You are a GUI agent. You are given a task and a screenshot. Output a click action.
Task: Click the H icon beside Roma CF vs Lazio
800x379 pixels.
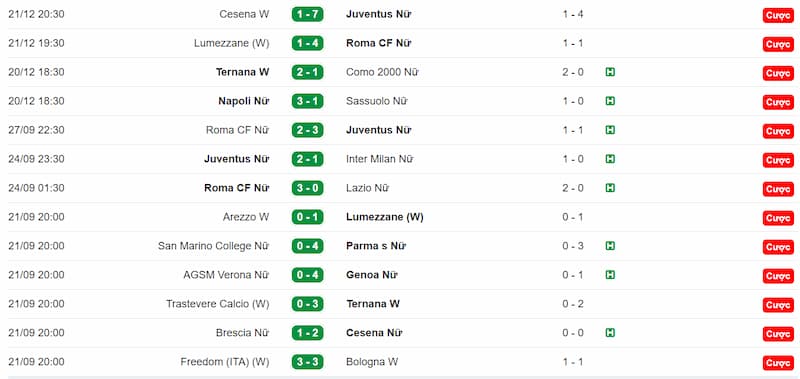(x=610, y=188)
